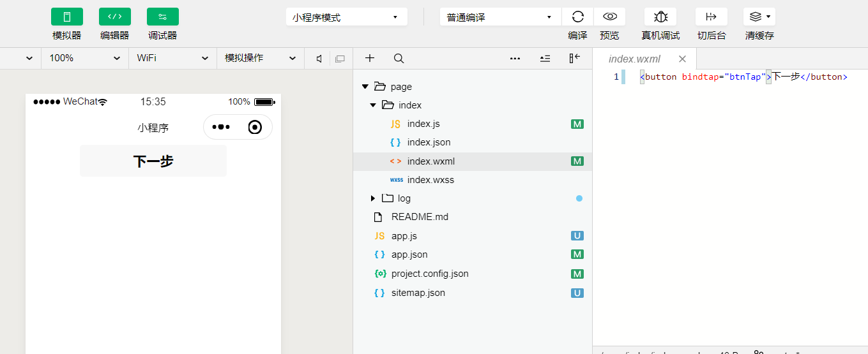
Task: Click the battery icon in simulator status bar
Action: point(264,102)
